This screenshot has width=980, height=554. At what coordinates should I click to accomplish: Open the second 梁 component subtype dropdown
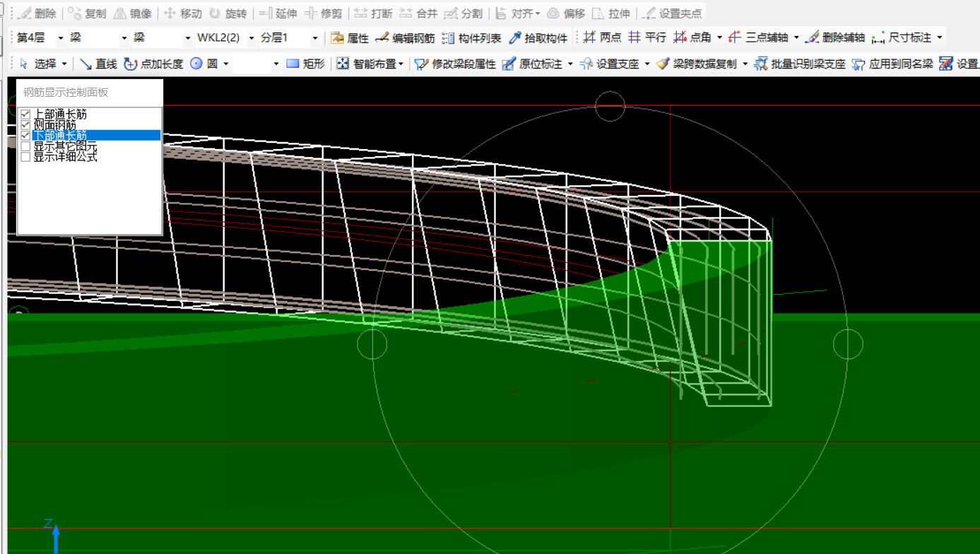pyautogui.click(x=188, y=38)
